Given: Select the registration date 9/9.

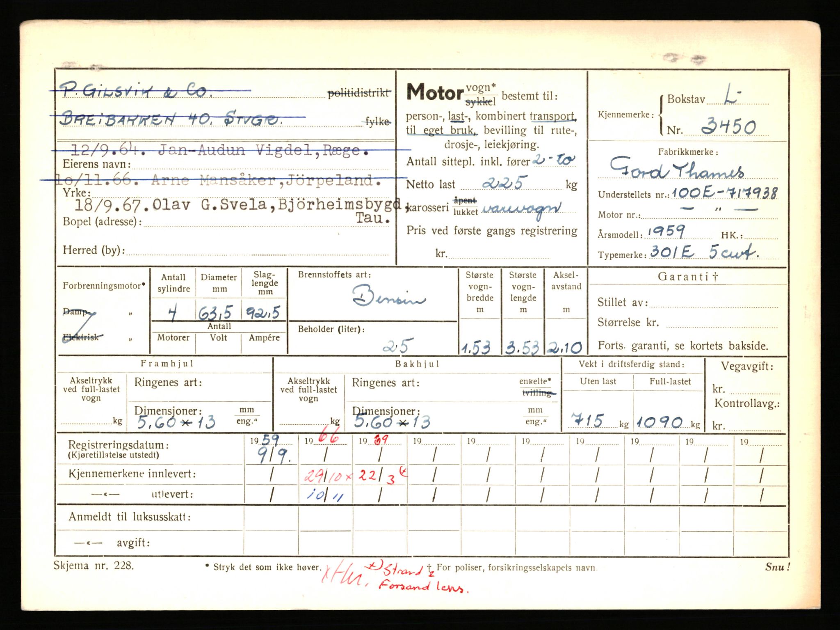Looking at the screenshot, I should (275, 456).
